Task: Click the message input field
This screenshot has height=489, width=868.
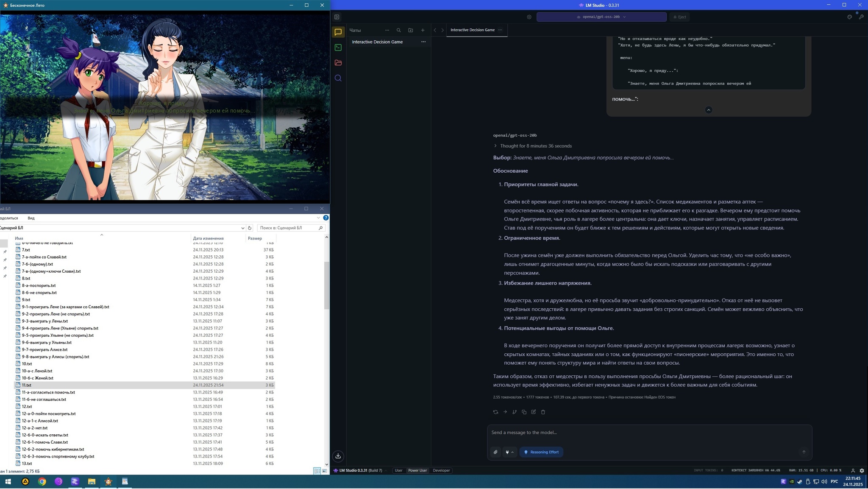Action: click(x=648, y=433)
